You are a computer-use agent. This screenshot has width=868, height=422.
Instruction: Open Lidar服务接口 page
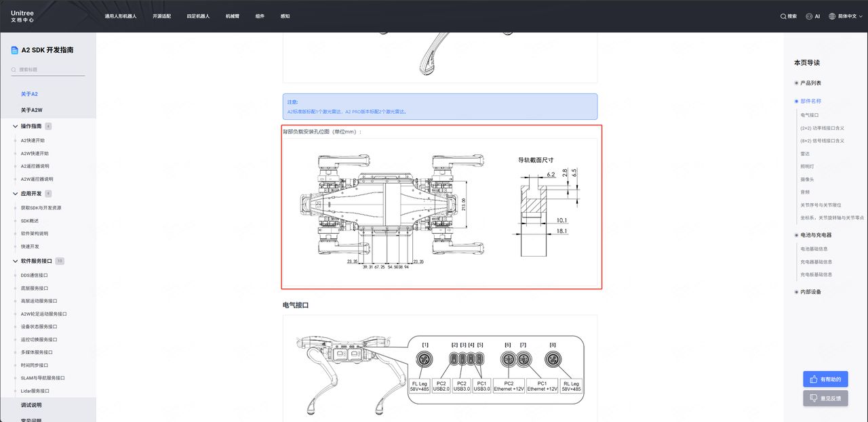coord(35,391)
